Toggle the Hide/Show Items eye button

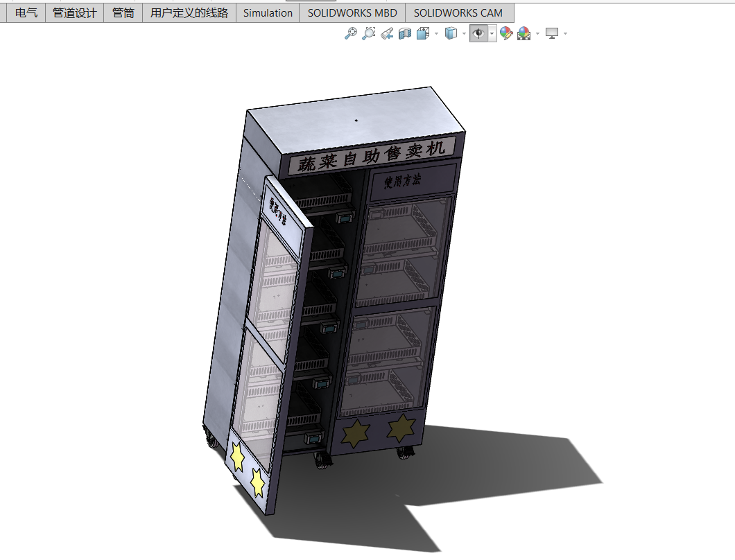(478, 33)
